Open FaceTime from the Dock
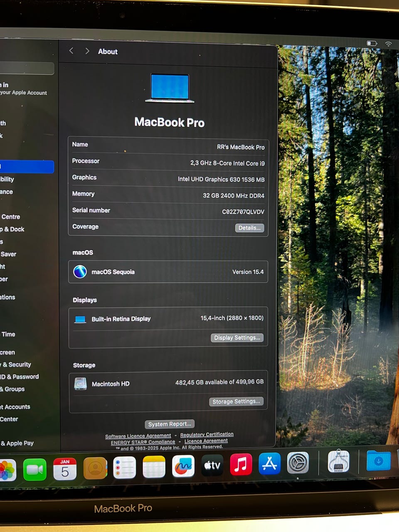The width and height of the screenshot is (399, 532). click(35, 470)
